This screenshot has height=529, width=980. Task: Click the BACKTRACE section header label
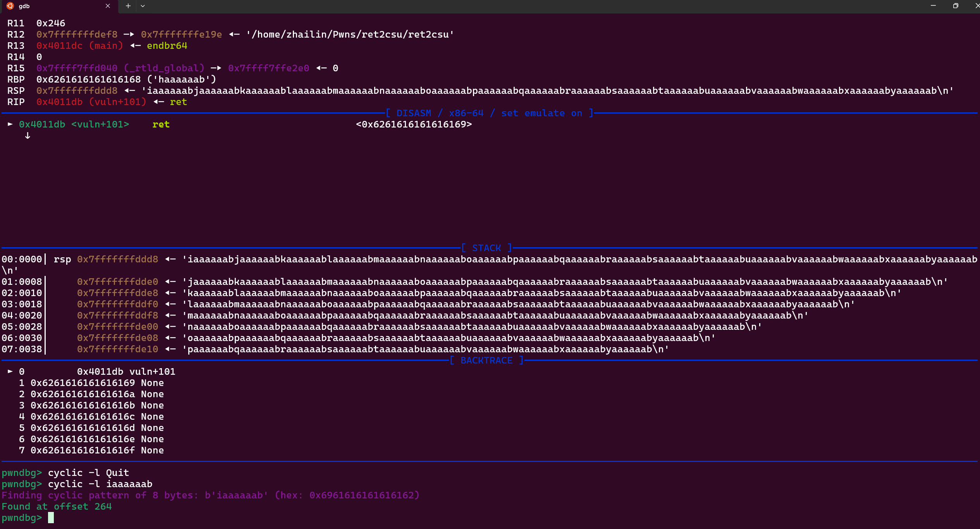click(x=487, y=360)
